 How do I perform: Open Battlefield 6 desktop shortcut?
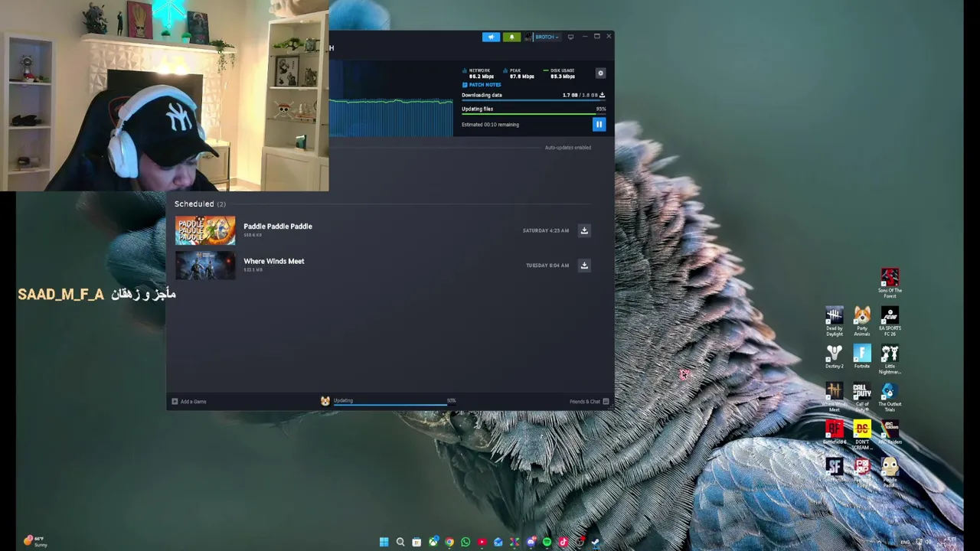(x=835, y=433)
